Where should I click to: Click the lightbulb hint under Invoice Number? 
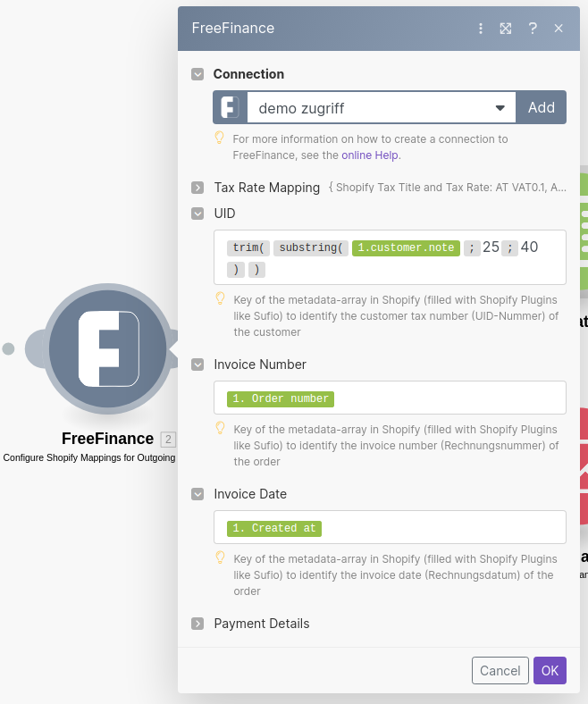click(220, 428)
